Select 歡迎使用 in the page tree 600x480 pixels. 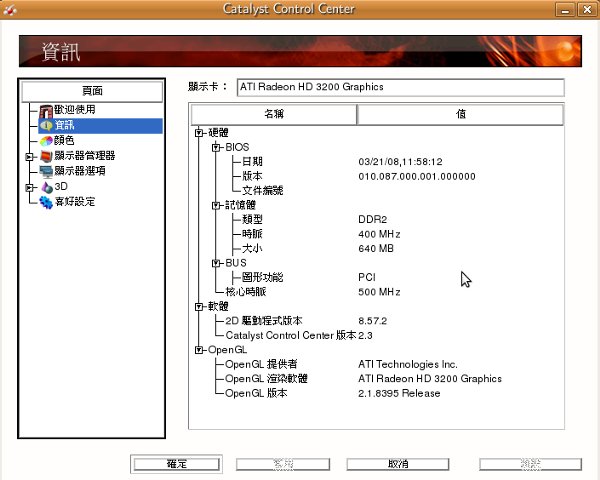[75, 110]
